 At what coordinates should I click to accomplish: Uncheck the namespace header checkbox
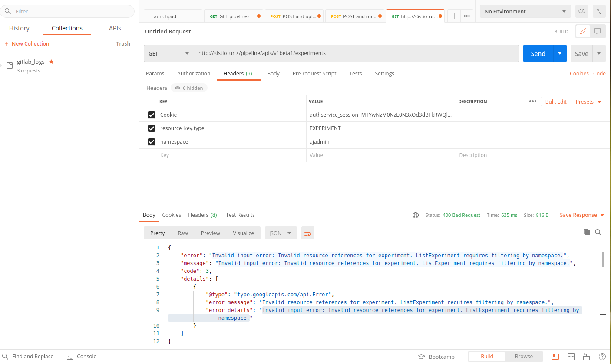151,141
